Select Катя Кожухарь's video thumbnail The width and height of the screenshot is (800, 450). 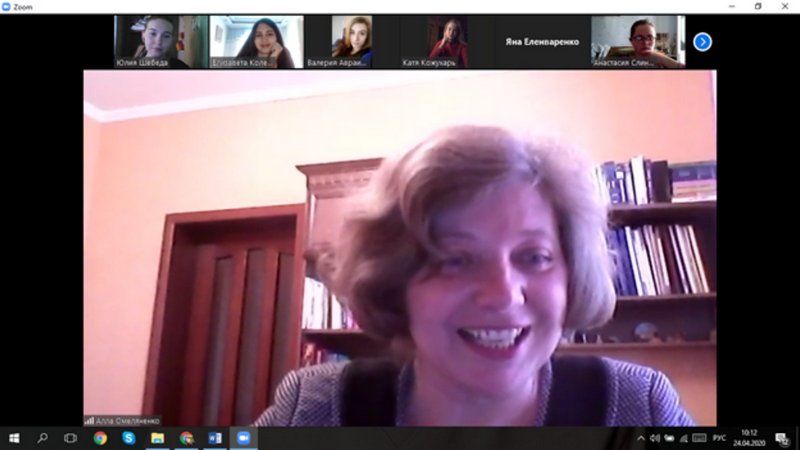(x=447, y=42)
